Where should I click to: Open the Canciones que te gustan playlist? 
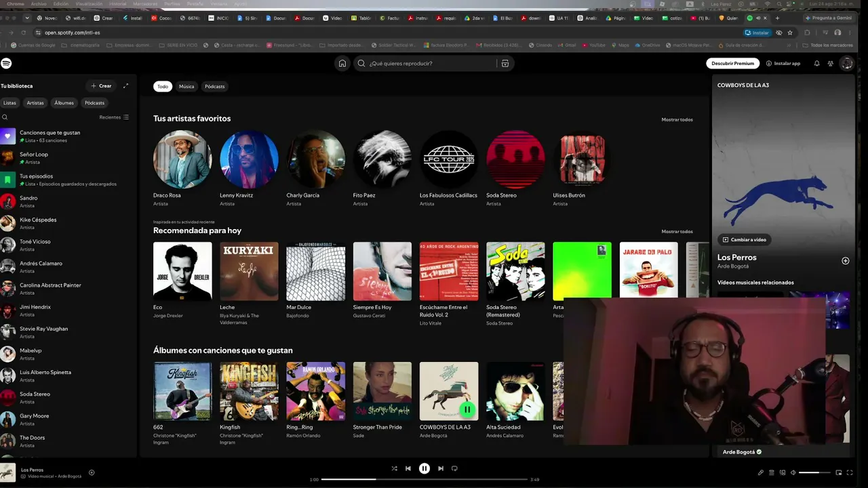[x=68, y=136]
